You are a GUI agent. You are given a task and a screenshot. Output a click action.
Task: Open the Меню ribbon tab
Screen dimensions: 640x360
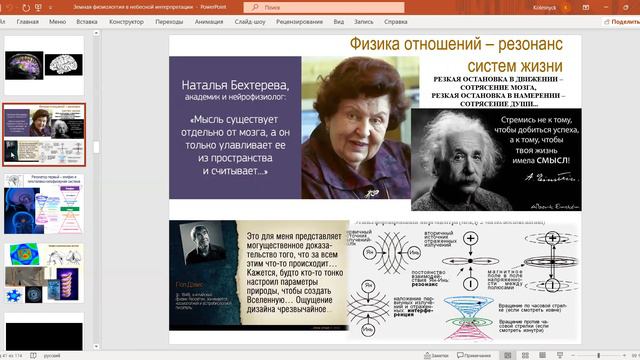tap(58, 22)
